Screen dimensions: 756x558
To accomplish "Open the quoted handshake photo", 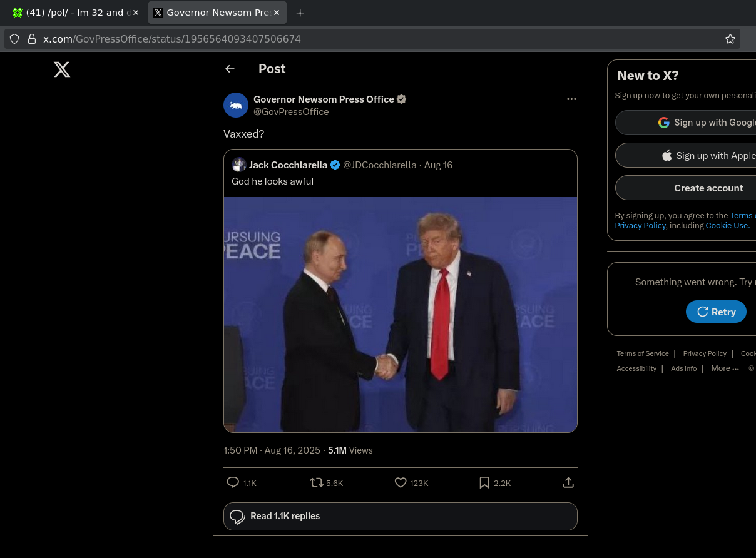I will tap(401, 315).
